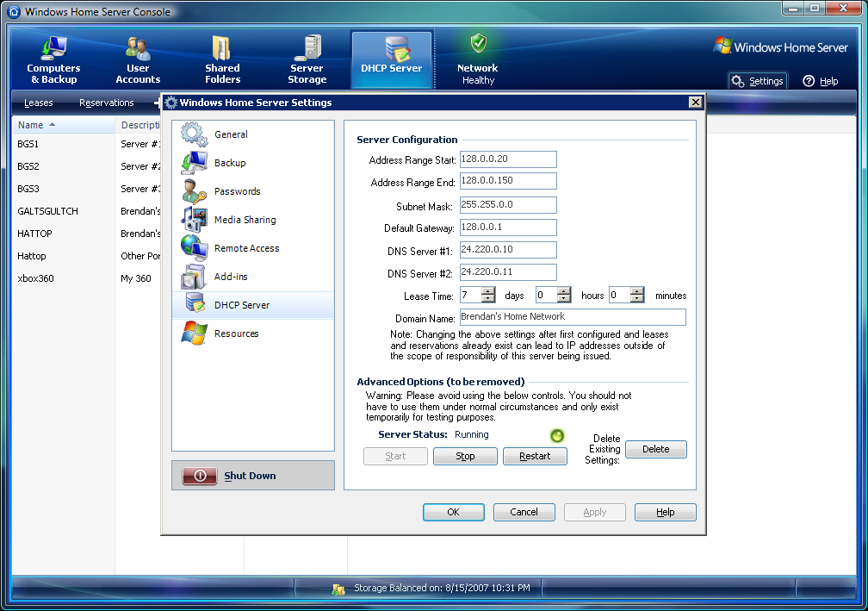Click the Description column header

coord(139,125)
